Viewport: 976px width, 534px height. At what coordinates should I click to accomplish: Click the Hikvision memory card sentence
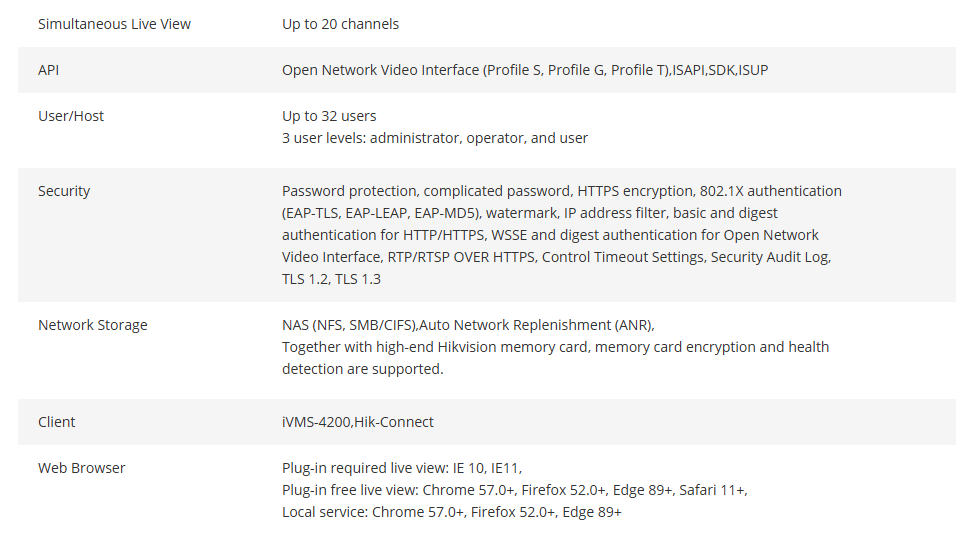coord(555,358)
